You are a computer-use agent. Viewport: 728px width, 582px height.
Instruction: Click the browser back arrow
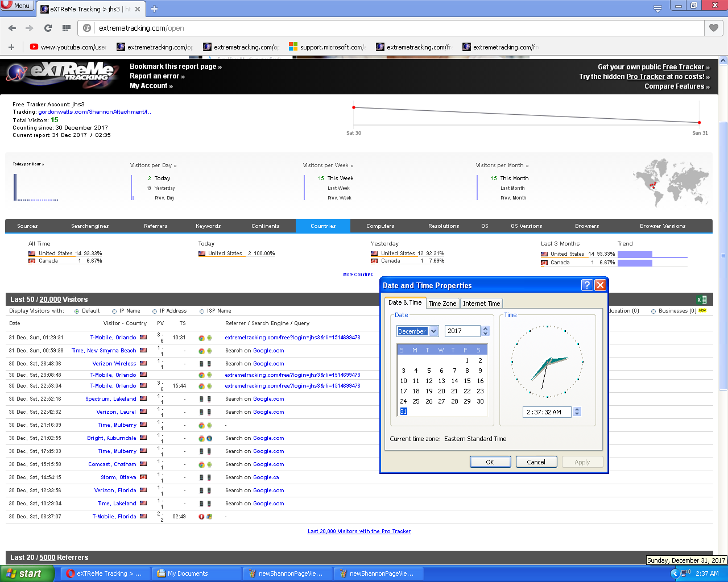[12, 28]
